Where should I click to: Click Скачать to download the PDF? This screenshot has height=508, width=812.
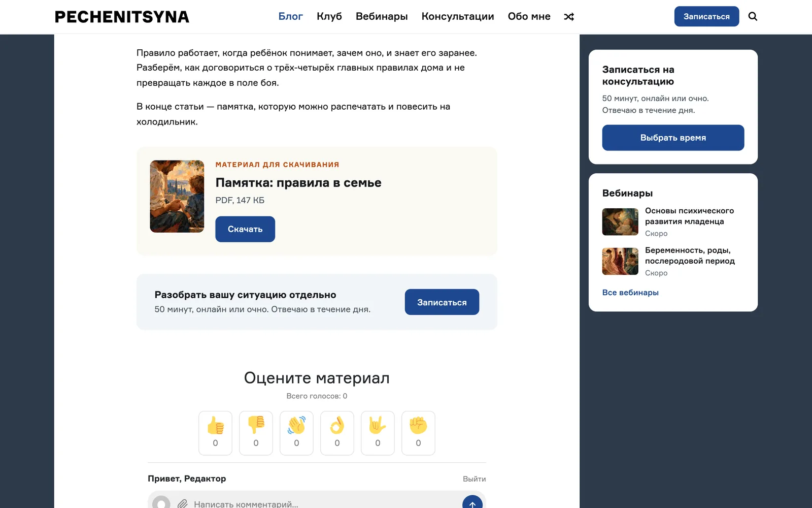(245, 229)
